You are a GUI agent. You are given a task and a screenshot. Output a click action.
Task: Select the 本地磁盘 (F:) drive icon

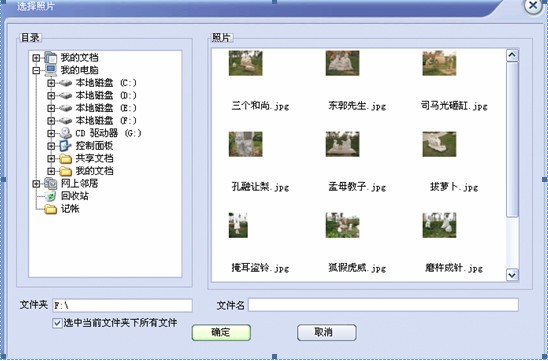(x=65, y=121)
